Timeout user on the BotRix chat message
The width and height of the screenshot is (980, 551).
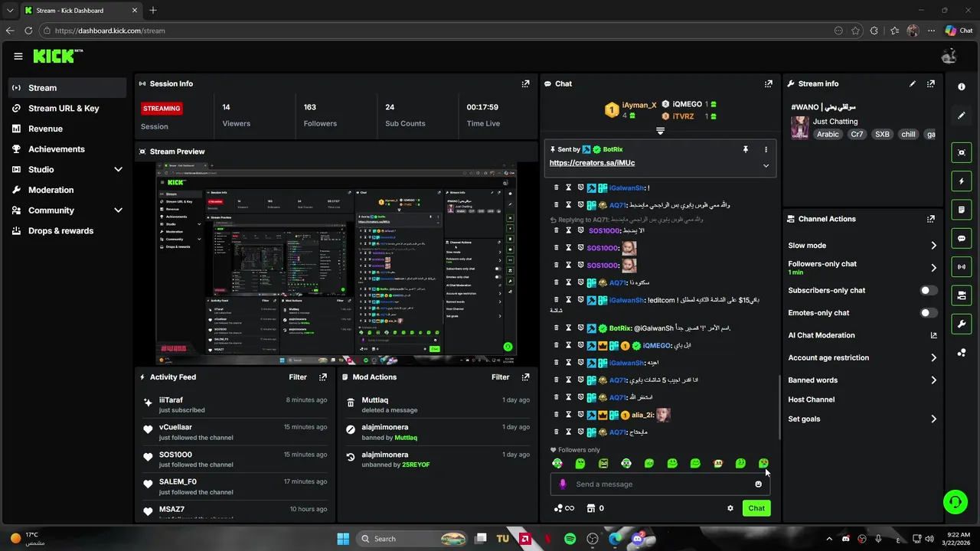coord(569,328)
